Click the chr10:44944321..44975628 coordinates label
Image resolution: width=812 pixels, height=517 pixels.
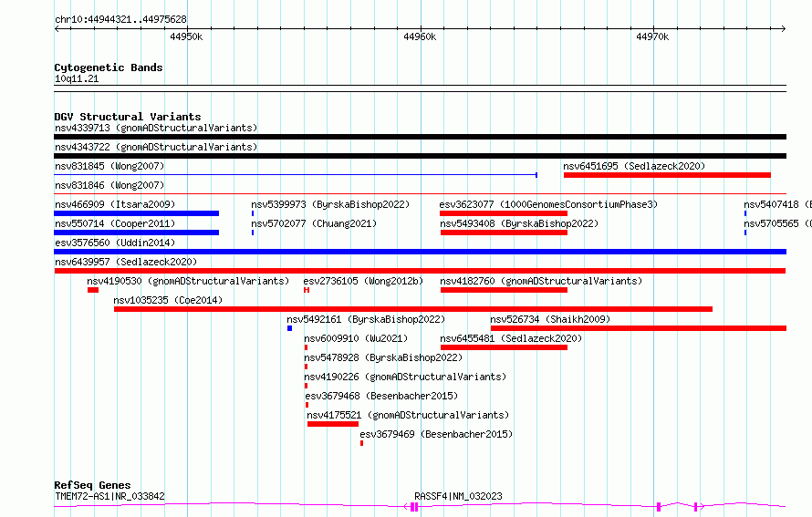click(x=120, y=19)
